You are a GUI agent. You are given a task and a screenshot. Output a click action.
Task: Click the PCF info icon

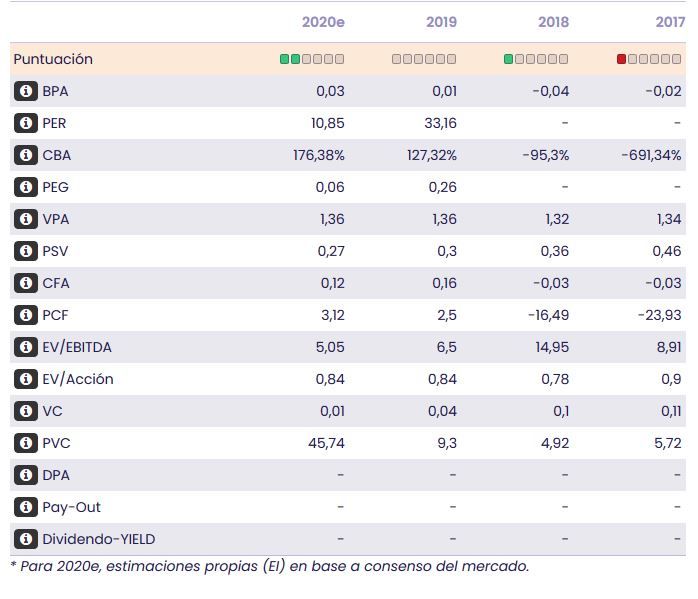coord(25,315)
